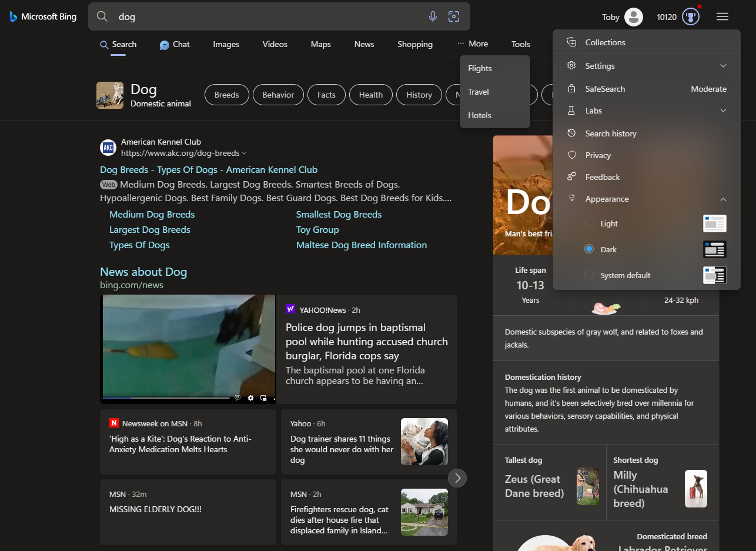The height and width of the screenshot is (551, 756).
Task: Click the next arrow on news carousel
Action: [x=457, y=477]
